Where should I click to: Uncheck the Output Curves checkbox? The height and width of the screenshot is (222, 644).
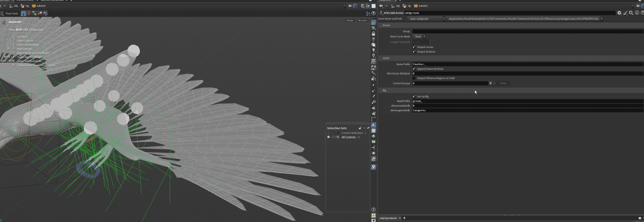tap(414, 47)
